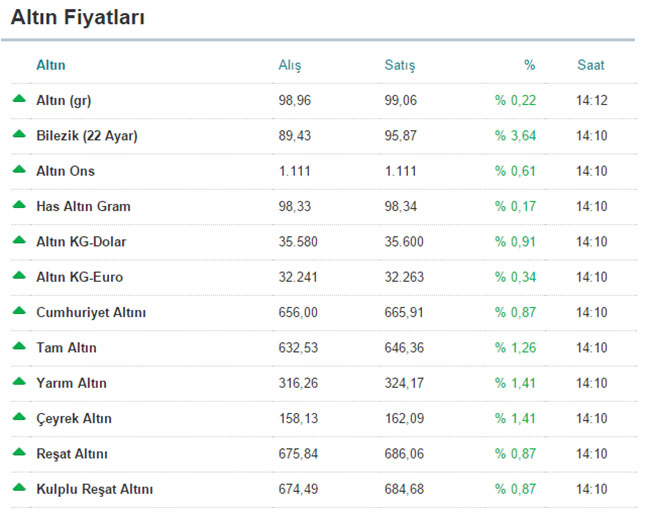The height and width of the screenshot is (515, 650).
Task: Click the Saat column header
Action: pos(590,65)
